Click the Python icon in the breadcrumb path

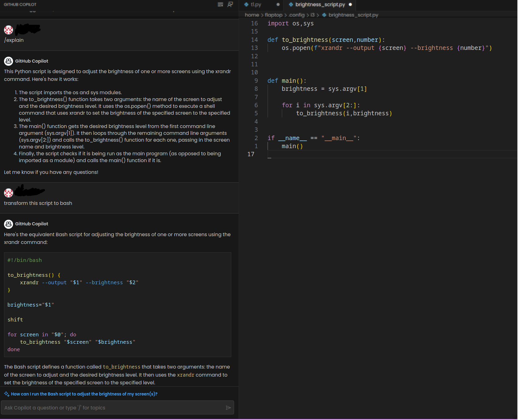click(324, 15)
